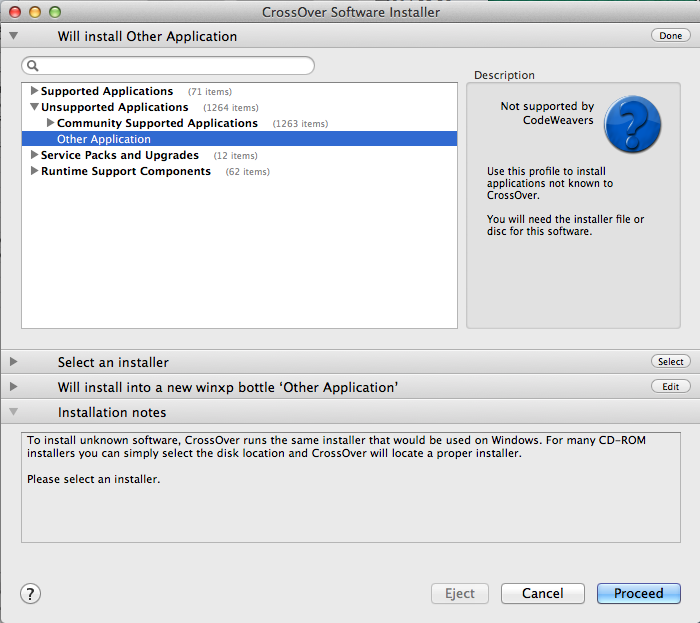Open help with the round question button

(x=30, y=594)
